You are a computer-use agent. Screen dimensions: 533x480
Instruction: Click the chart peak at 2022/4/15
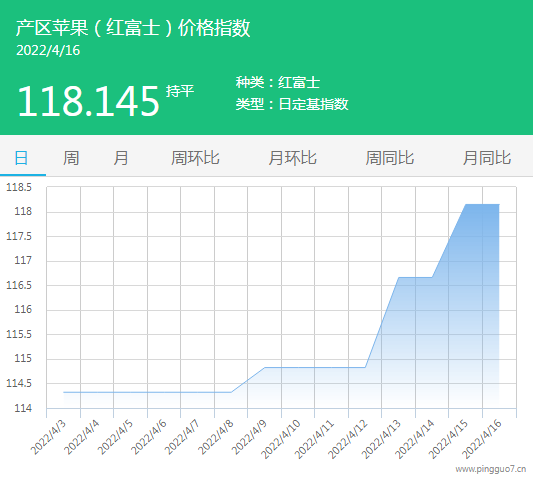tap(465, 205)
